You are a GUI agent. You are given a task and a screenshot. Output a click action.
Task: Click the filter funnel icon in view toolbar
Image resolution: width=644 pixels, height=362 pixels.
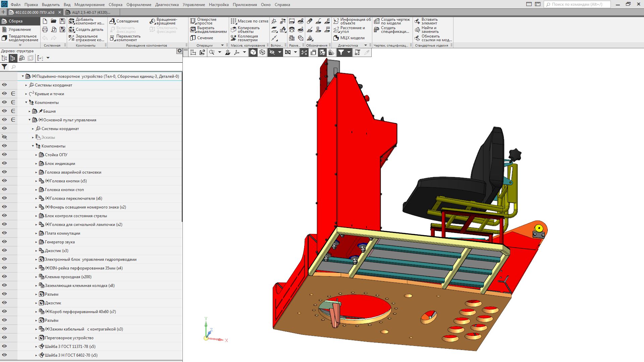coord(341,52)
